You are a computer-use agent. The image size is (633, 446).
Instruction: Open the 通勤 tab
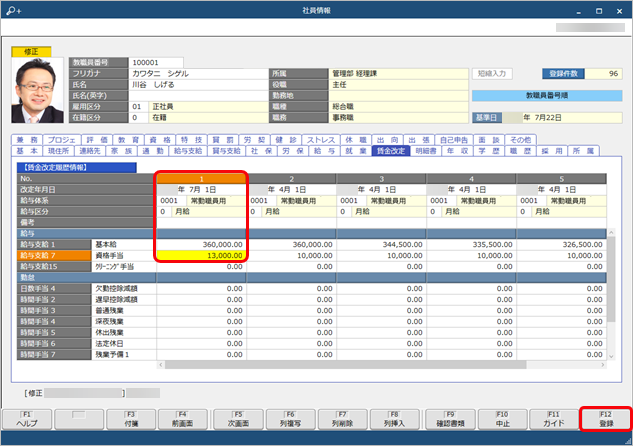point(153,151)
